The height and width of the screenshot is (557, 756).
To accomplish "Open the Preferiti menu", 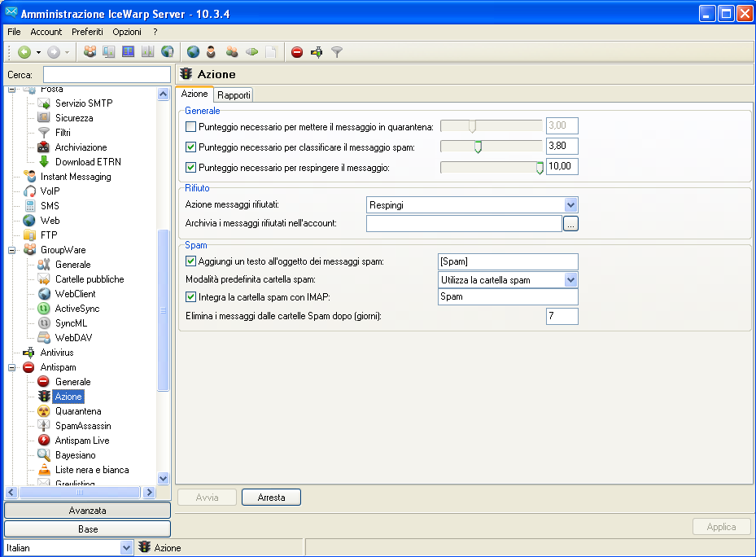I will click(x=87, y=32).
